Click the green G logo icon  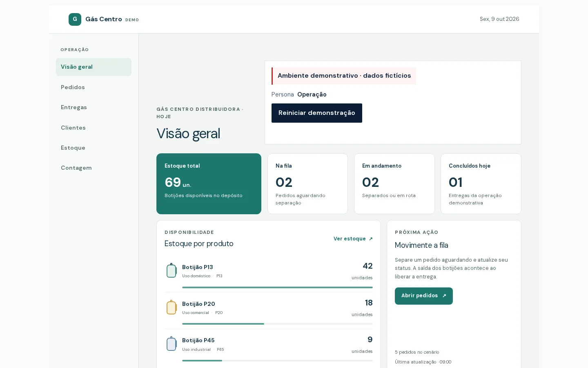(75, 19)
